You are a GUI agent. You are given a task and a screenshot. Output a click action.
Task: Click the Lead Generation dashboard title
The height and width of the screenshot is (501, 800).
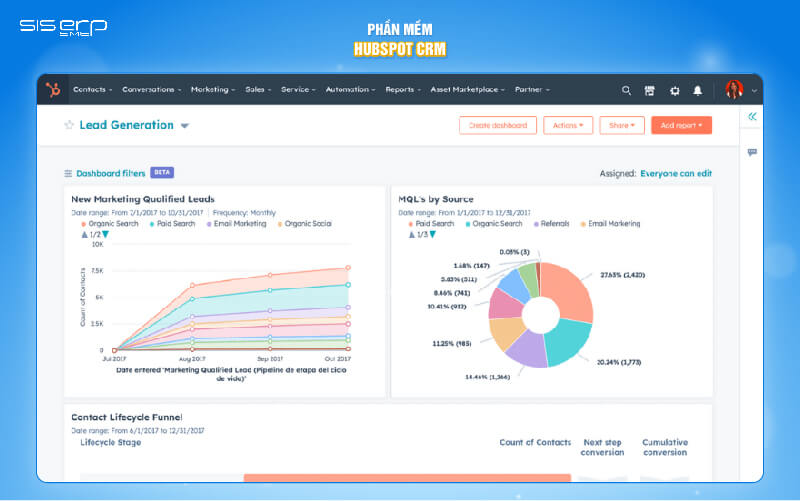(x=127, y=125)
